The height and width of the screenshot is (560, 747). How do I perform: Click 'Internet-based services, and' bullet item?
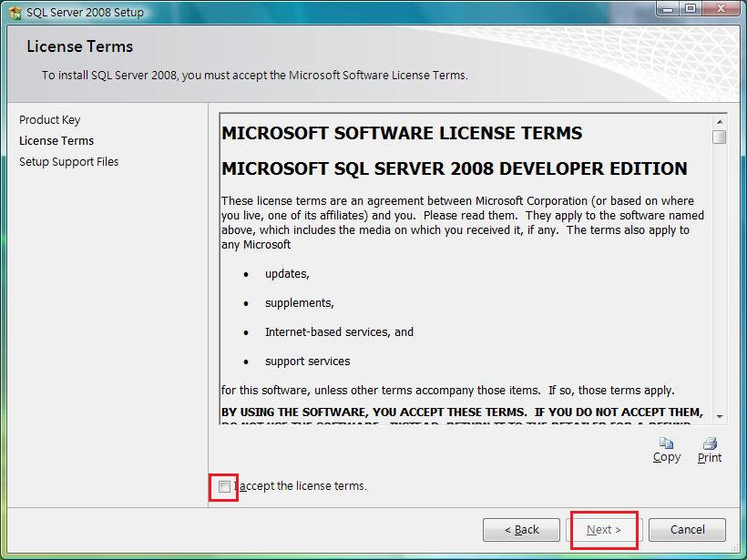[x=339, y=332]
